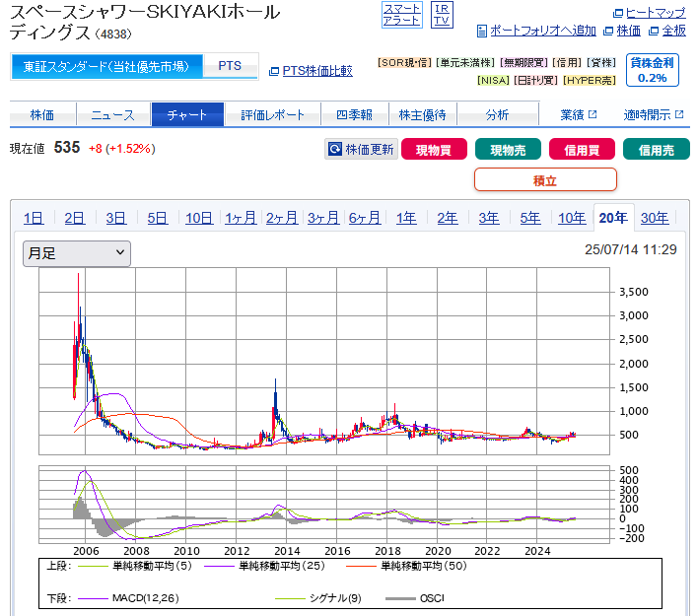Select 10日 chart period
Image resolution: width=697 pixels, height=616 pixels.
[199, 218]
